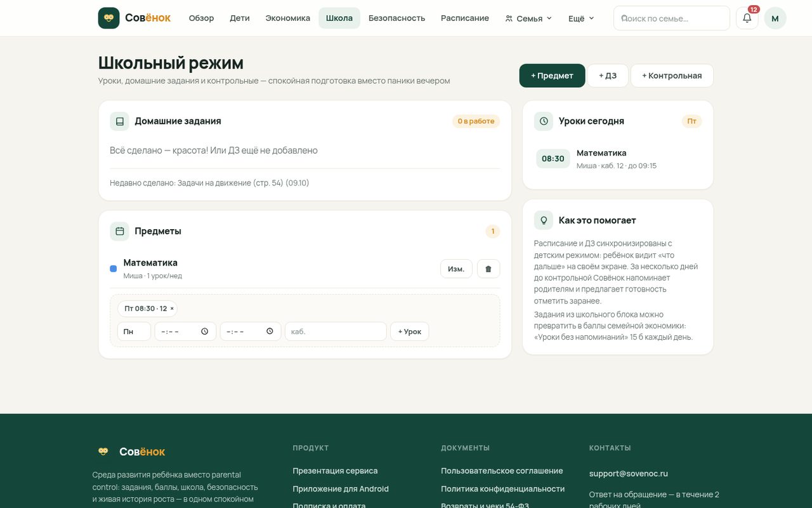Expand the Семья dropdown in the navigation

(x=528, y=18)
